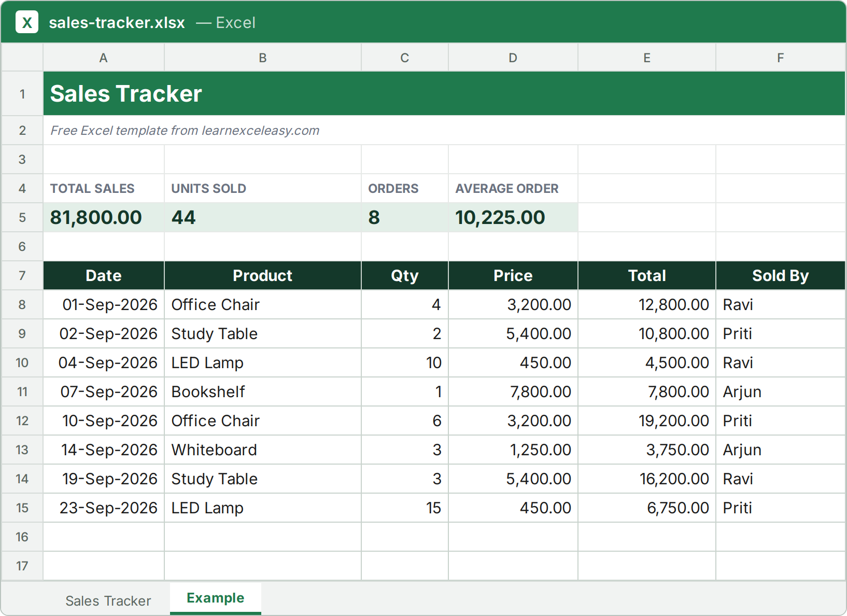Select the 1,250.00 price cell
847x616 pixels.
[513, 450]
